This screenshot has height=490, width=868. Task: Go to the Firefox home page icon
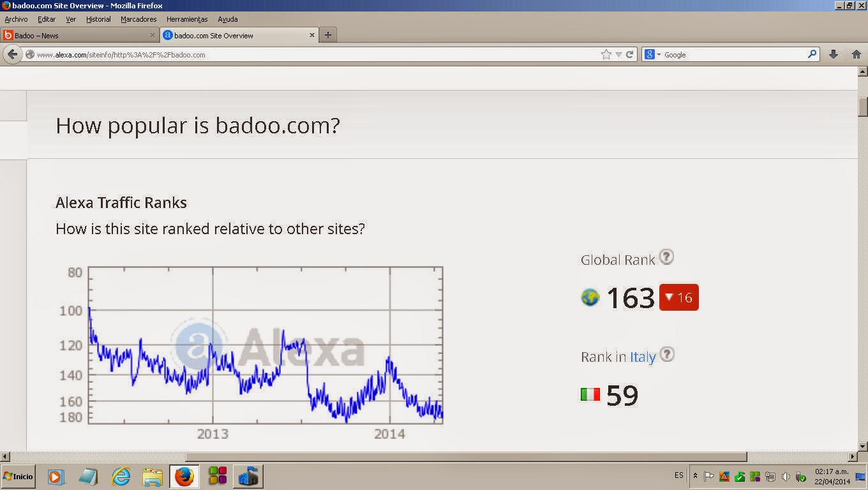(857, 54)
